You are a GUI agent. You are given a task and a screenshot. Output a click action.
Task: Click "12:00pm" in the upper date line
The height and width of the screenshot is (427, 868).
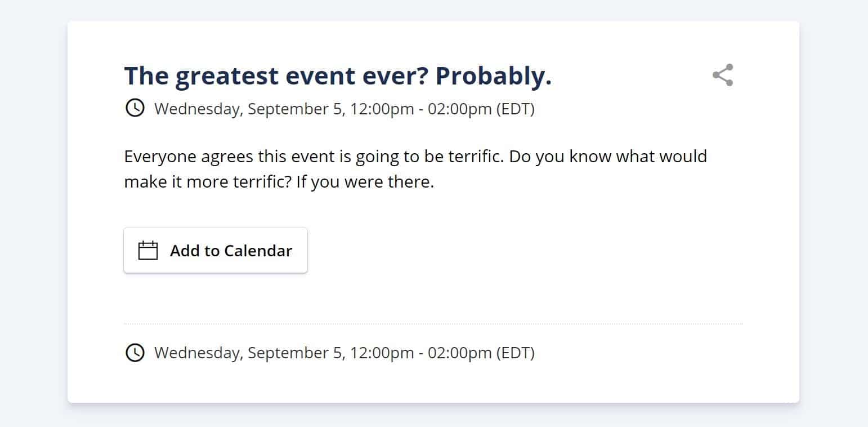pyautogui.click(x=382, y=109)
